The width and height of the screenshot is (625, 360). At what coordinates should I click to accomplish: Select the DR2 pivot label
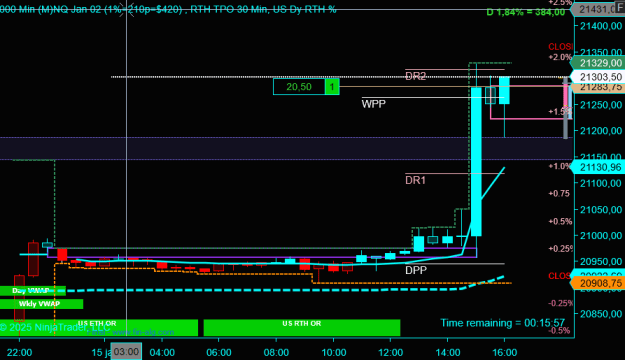[x=415, y=76]
